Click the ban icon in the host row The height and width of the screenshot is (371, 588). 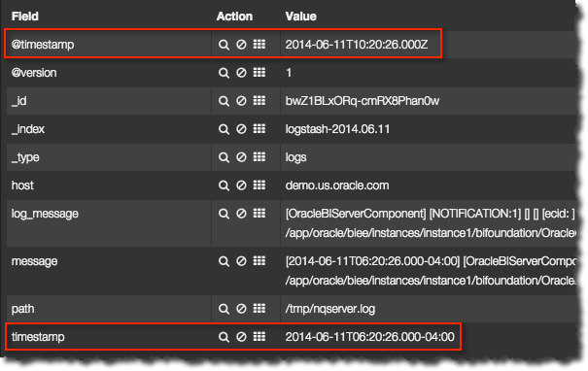point(241,185)
